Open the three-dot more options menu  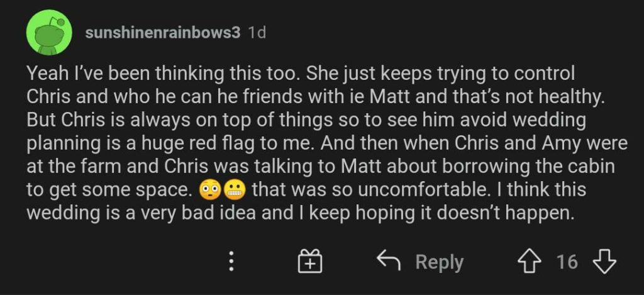[231, 261]
